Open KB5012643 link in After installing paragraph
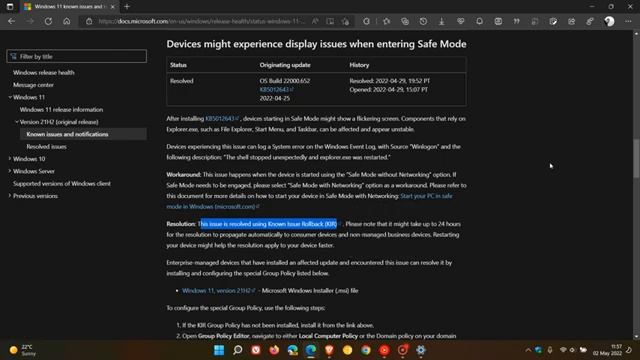 (x=222, y=119)
